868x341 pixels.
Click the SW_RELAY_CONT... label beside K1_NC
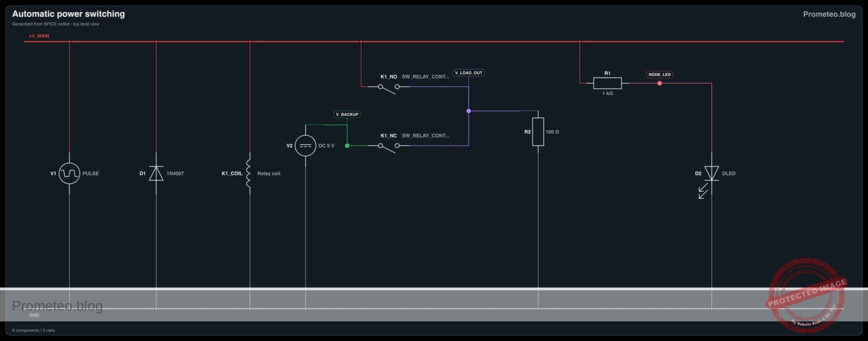coord(425,136)
